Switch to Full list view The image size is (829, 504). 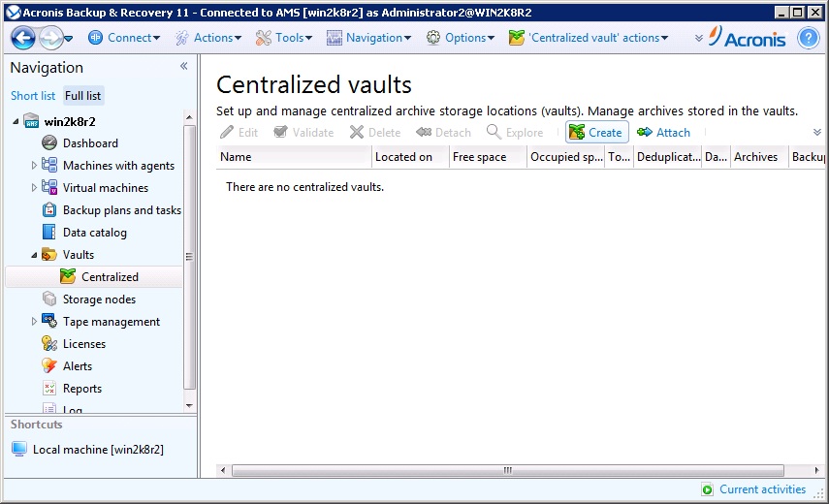(83, 96)
